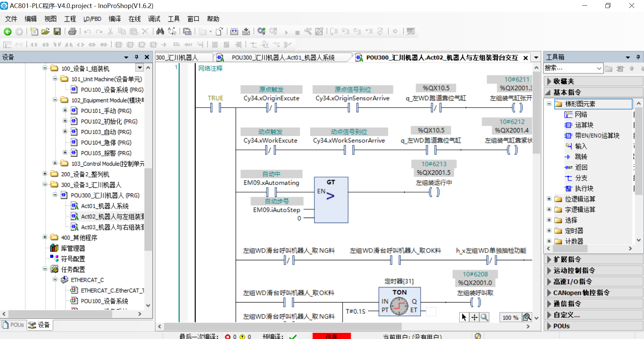This screenshot has height=339, width=644.
Task: Click the editor horizontal scrollbar
Action: point(283,326)
